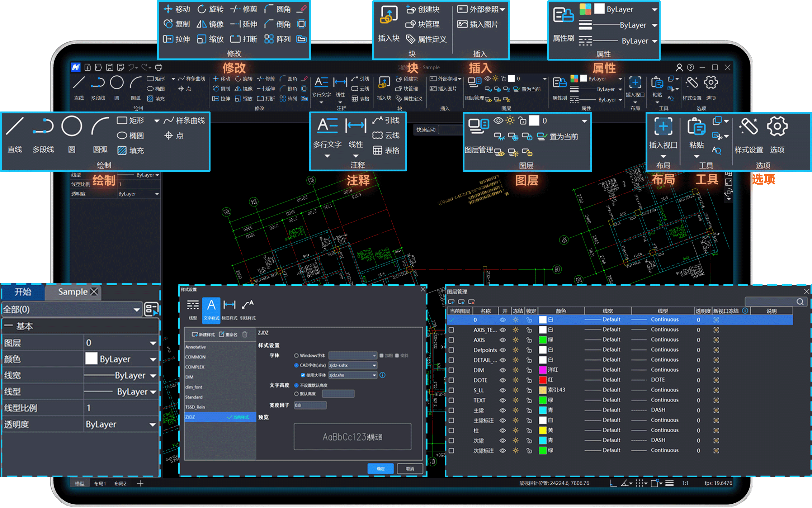The height and width of the screenshot is (508, 812).
Task: Tick the checkbox for DIM layer
Action: [451, 370]
